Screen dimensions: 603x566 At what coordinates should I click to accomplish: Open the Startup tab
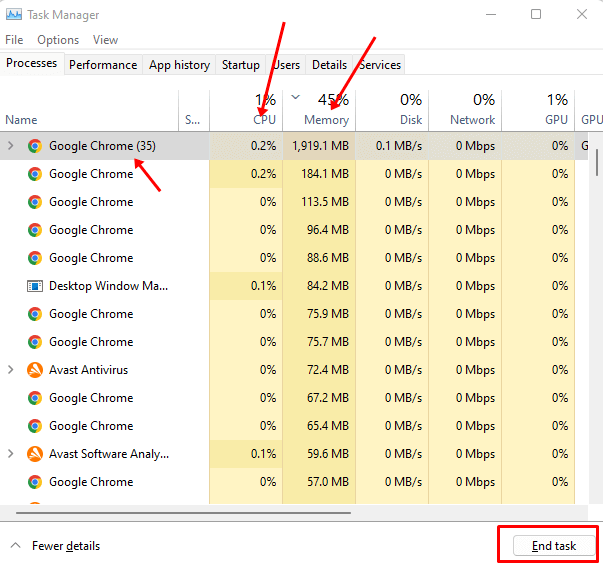(x=240, y=65)
